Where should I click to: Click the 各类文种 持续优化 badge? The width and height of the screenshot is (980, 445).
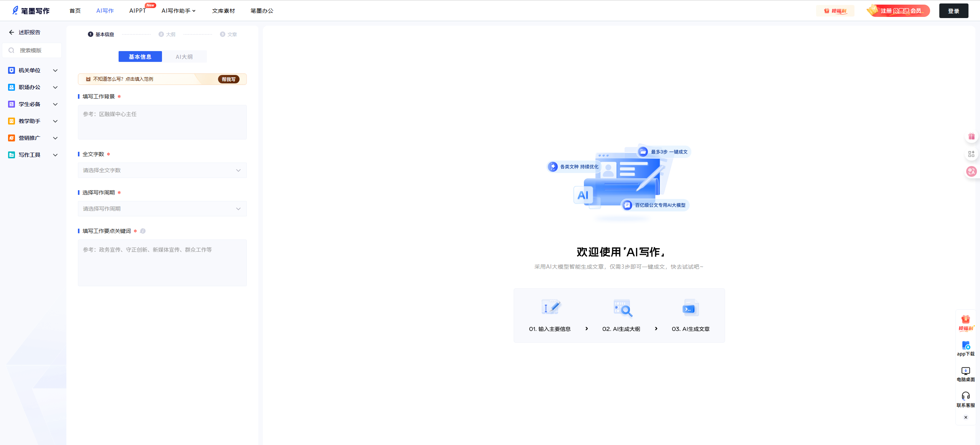click(573, 167)
